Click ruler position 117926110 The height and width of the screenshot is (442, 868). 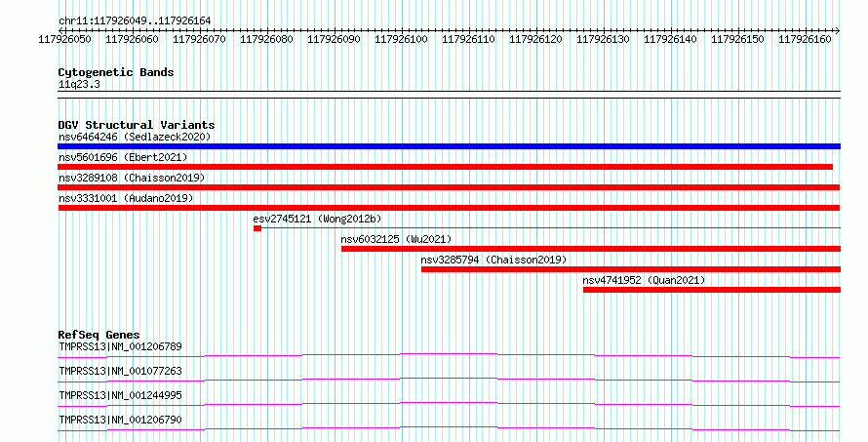468,39
